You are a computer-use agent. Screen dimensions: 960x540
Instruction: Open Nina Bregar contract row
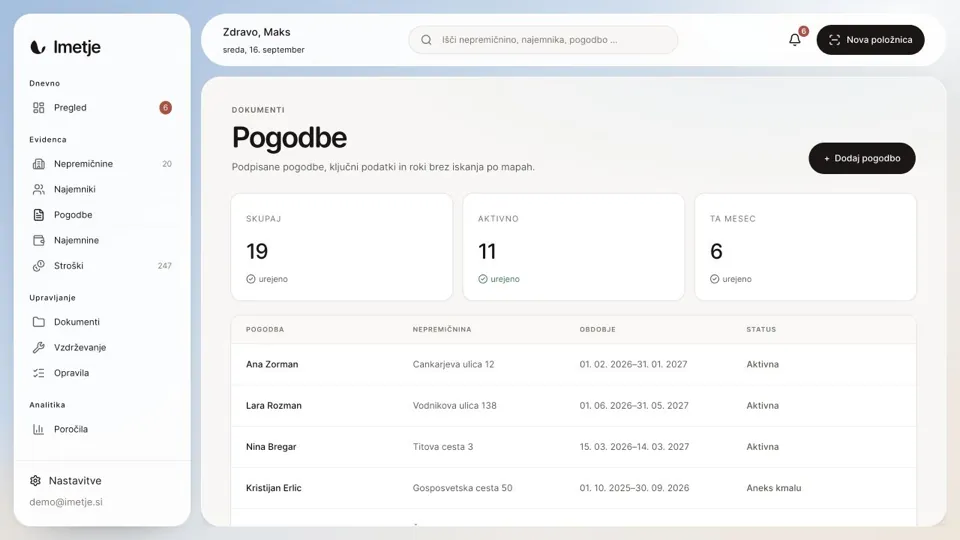pyautogui.click(x=574, y=447)
